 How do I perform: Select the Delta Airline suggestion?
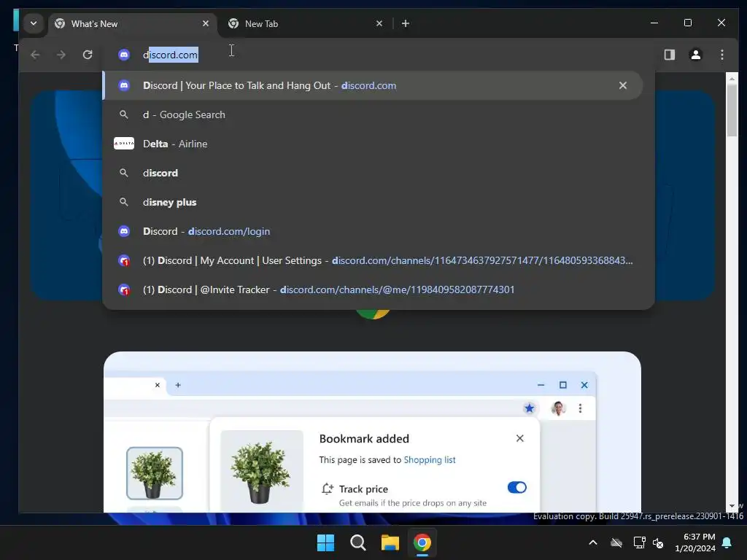coord(373,144)
